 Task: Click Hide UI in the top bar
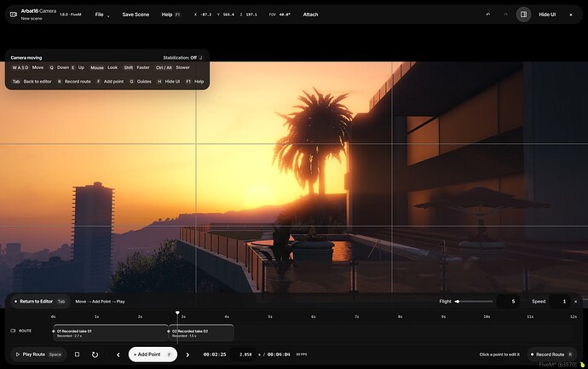pyautogui.click(x=547, y=14)
